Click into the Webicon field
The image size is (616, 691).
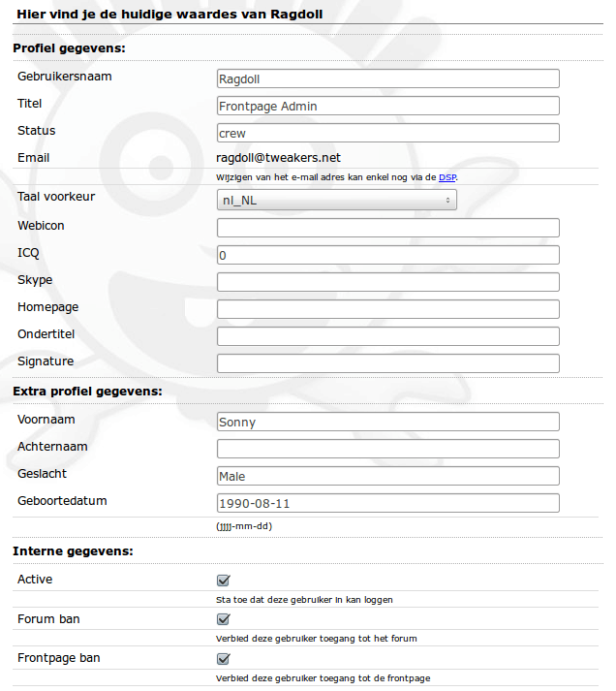pos(387,229)
